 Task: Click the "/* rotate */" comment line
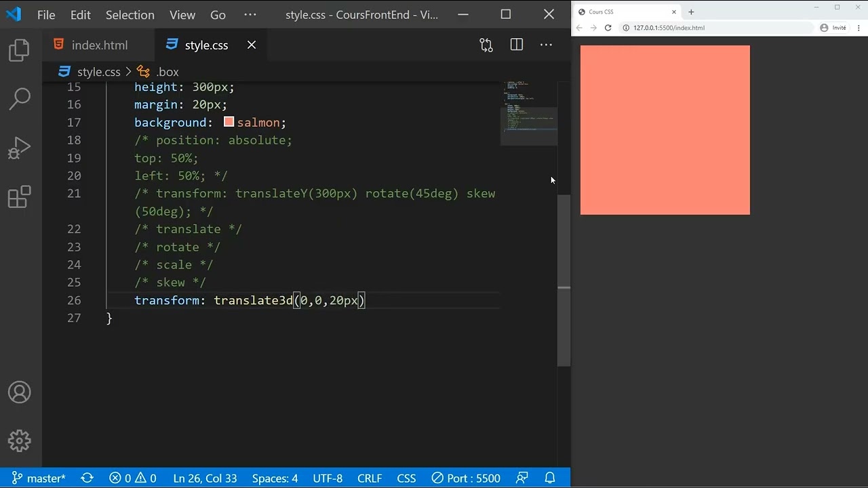[177, 247]
